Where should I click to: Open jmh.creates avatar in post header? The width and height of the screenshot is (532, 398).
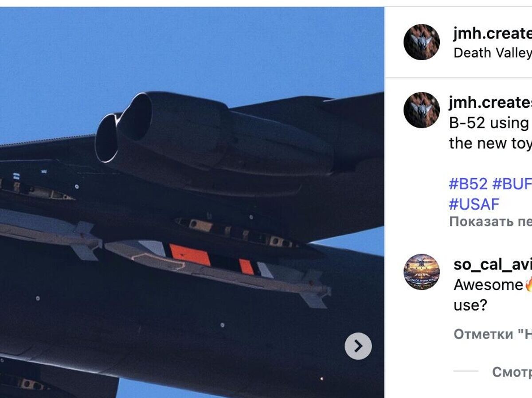point(422,42)
